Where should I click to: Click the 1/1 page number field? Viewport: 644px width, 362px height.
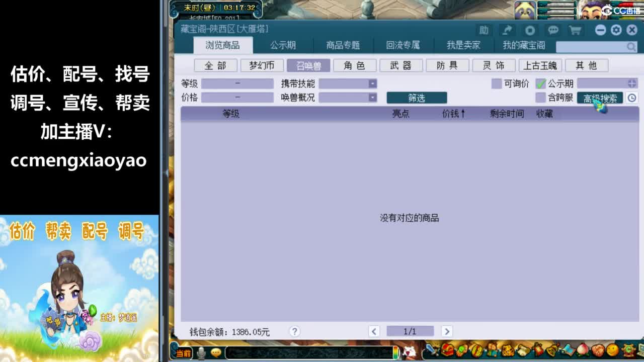(410, 331)
